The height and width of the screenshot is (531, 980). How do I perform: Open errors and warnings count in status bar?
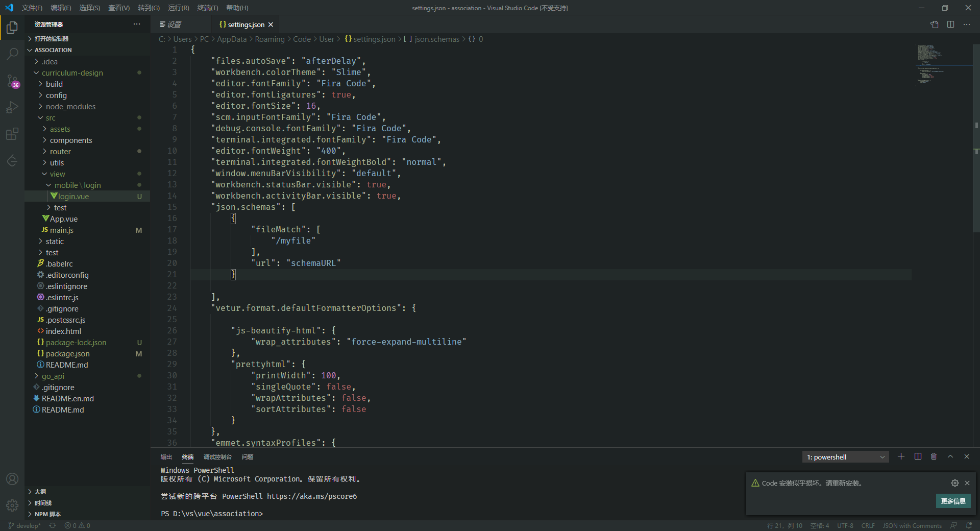coord(77,525)
